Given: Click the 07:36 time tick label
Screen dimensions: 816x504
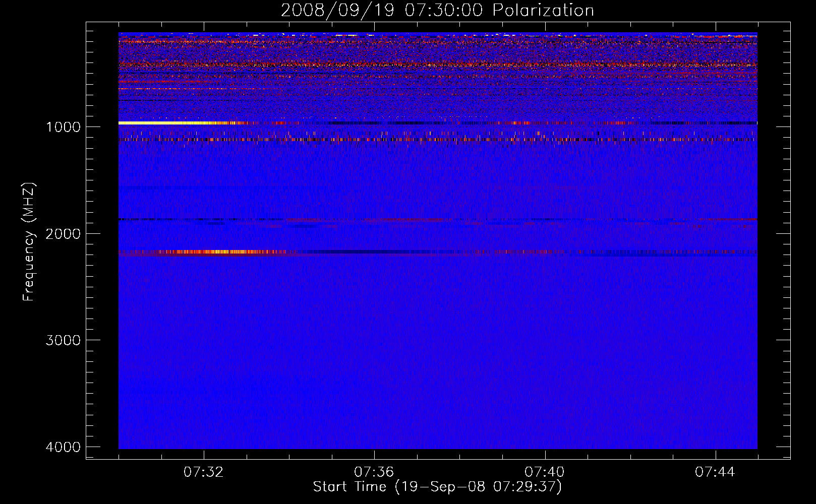Looking at the screenshot, I should pos(374,472).
